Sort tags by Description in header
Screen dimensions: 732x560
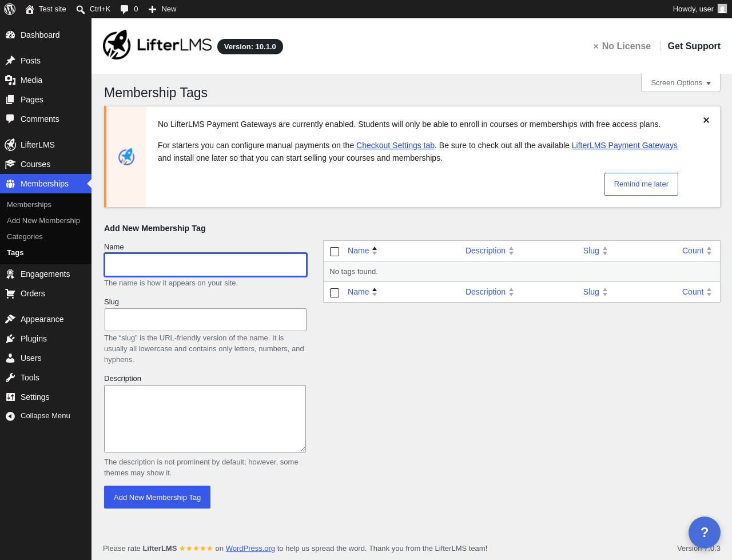(490, 251)
